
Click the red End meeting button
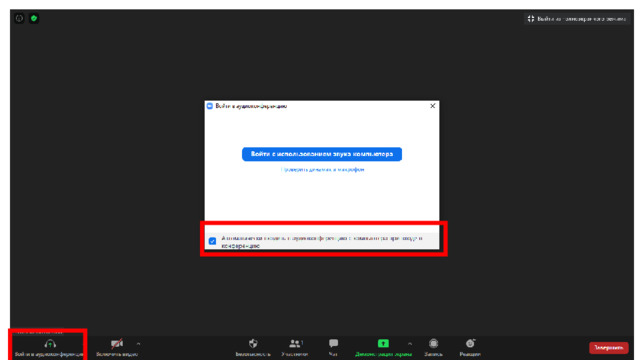[608, 348]
